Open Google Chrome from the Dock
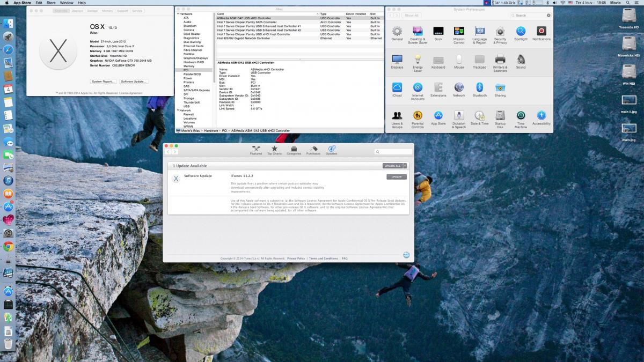 point(8,247)
